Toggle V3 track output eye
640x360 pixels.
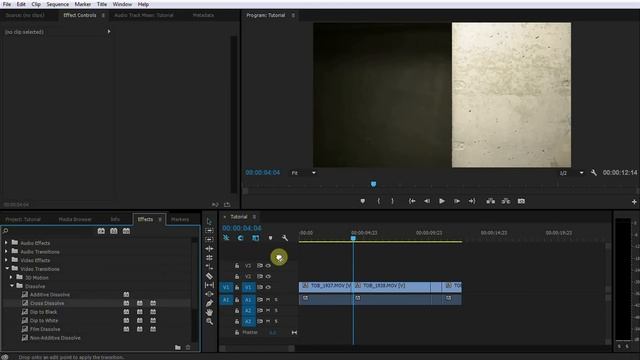coord(268,266)
